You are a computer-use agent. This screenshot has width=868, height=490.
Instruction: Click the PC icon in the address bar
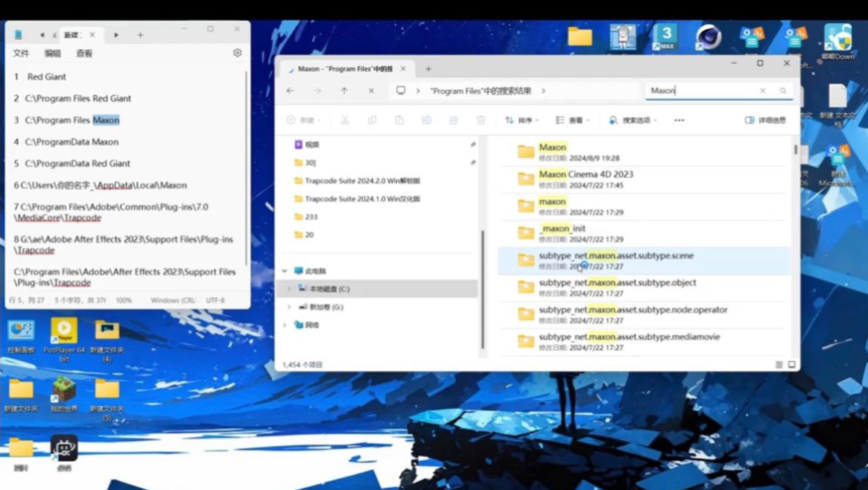point(401,91)
